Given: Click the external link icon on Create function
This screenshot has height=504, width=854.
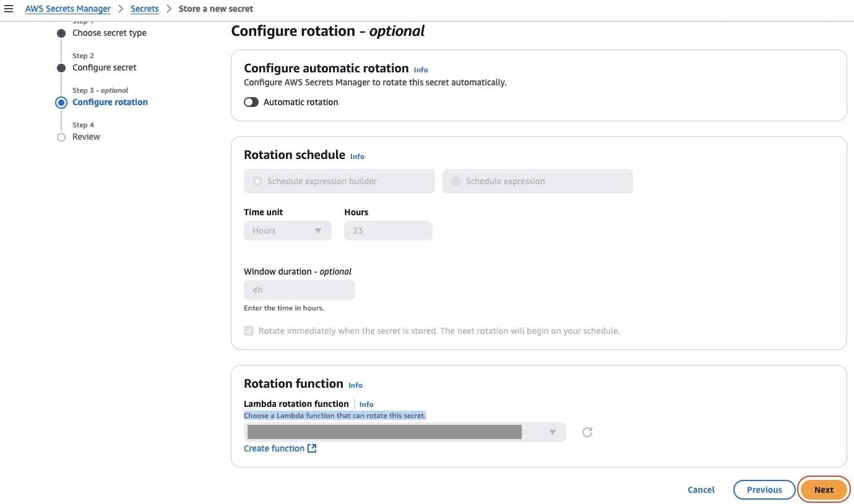Looking at the screenshot, I should (312, 448).
